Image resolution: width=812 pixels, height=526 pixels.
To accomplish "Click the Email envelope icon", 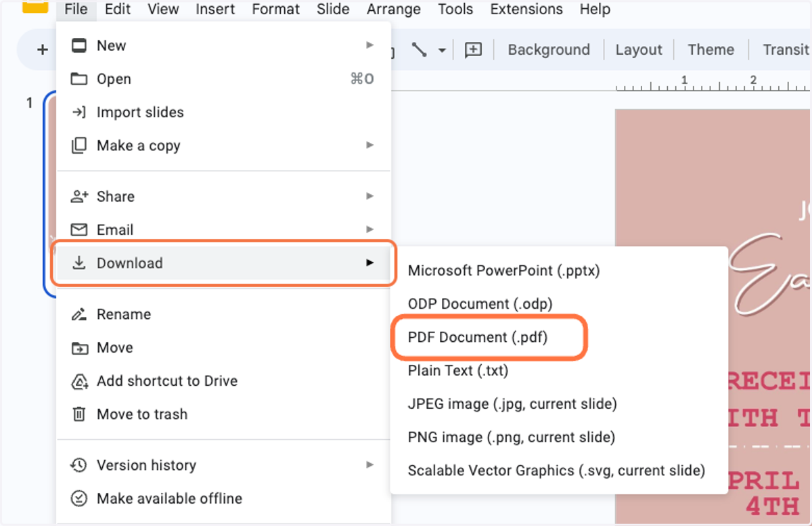I will 79,229.
